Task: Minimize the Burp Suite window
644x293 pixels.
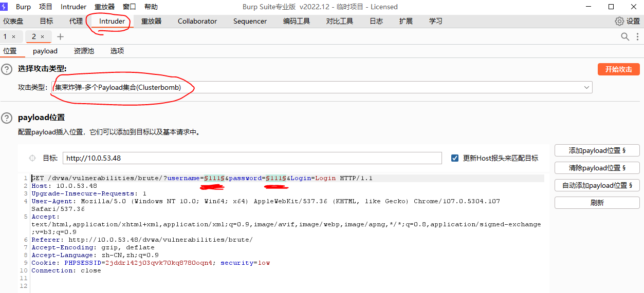Action: pyautogui.click(x=588, y=7)
